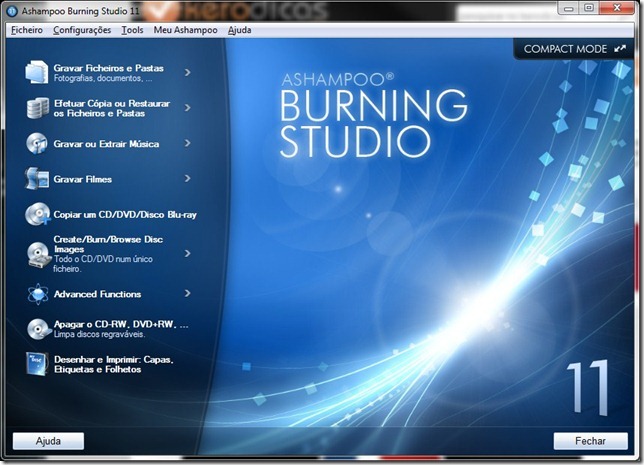This screenshot has width=644, height=465.
Task: Expand Gravar ou Extrair Música submenu arrow
Action: (187, 143)
